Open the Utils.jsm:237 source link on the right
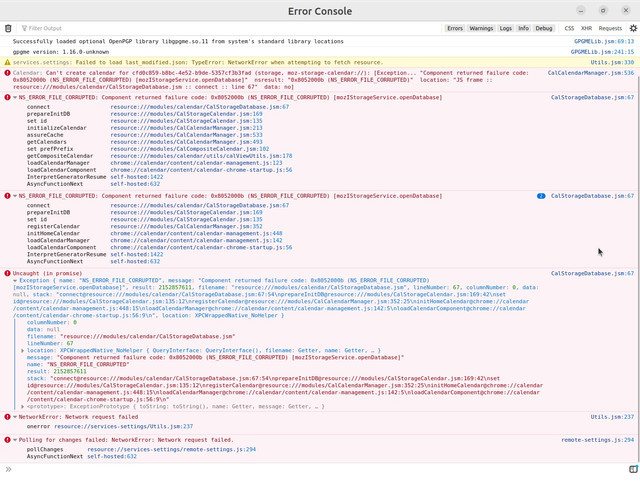 612,417
